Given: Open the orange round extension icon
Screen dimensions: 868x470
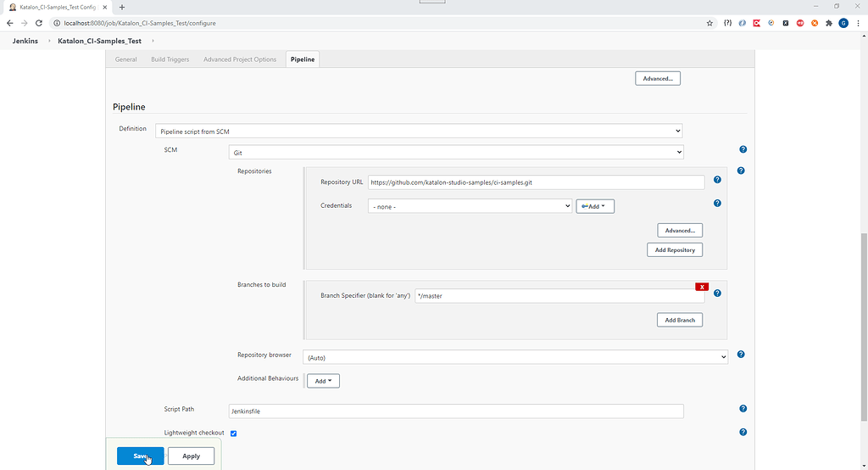Looking at the screenshot, I should tap(815, 23).
